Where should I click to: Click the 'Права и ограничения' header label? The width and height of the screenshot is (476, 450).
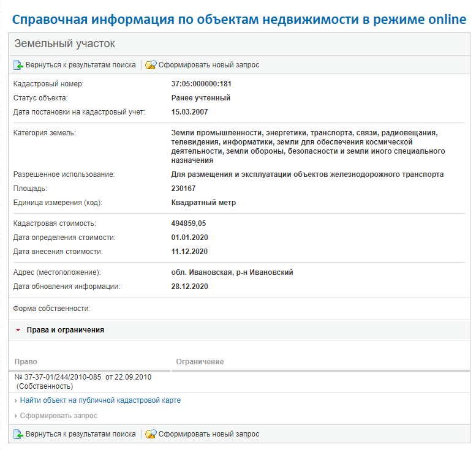[x=66, y=330]
